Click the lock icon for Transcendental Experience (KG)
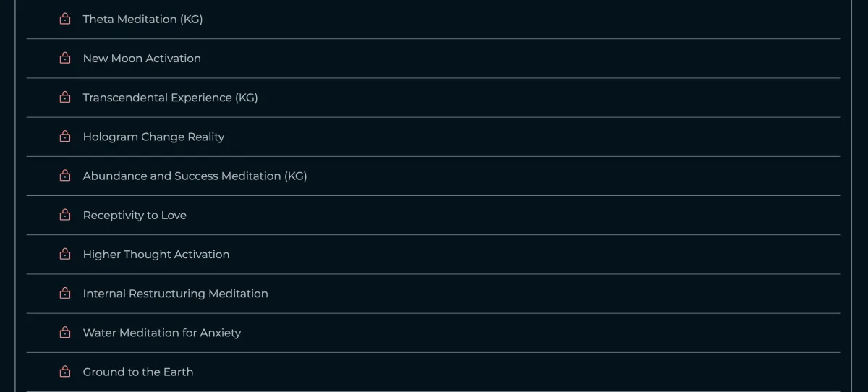Viewport: 868px width, 392px height. 65,98
